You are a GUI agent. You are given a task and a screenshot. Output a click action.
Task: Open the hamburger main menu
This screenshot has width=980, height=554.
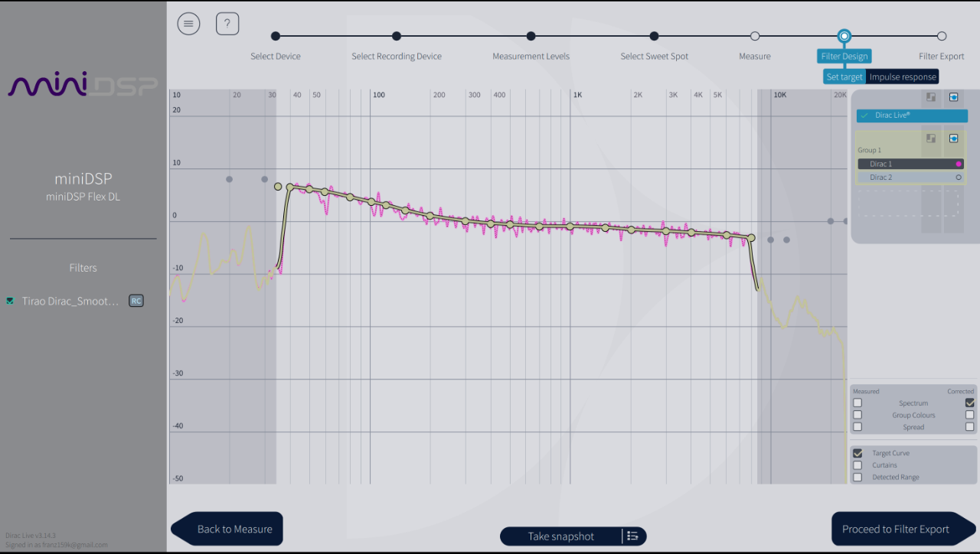pyautogui.click(x=188, y=24)
